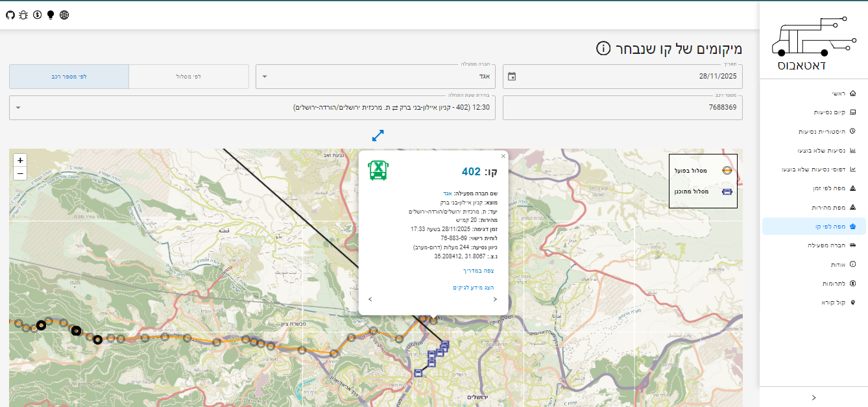Close the line 402 map popup
The image size is (868, 407).
pyautogui.click(x=503, y=156)
